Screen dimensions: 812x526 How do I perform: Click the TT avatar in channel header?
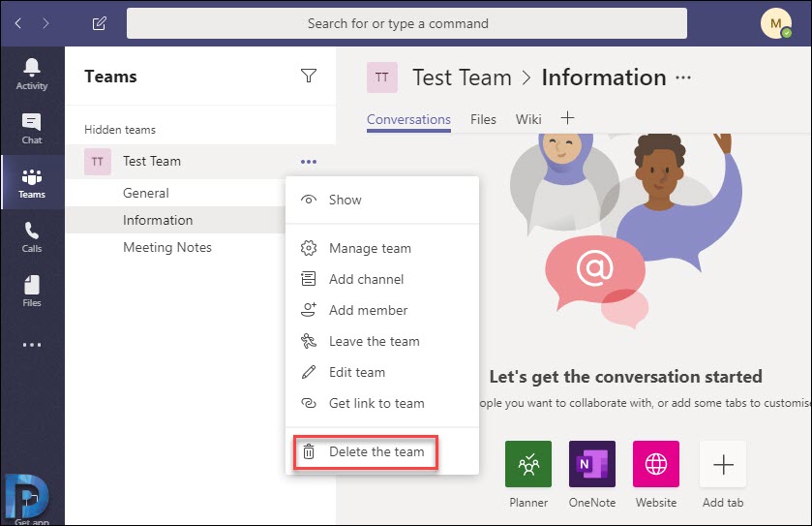click(382, 77)
